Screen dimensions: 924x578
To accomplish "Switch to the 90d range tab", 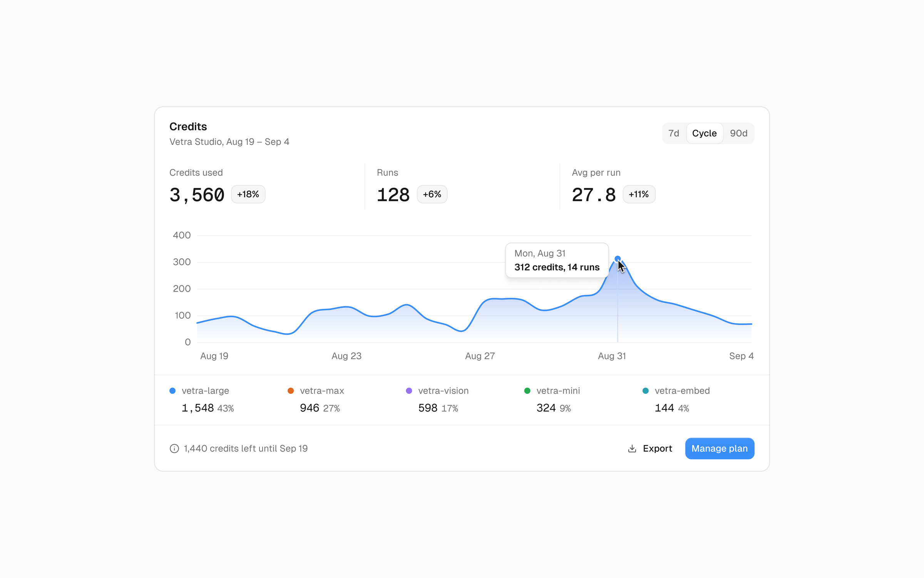I will (738, 133).
